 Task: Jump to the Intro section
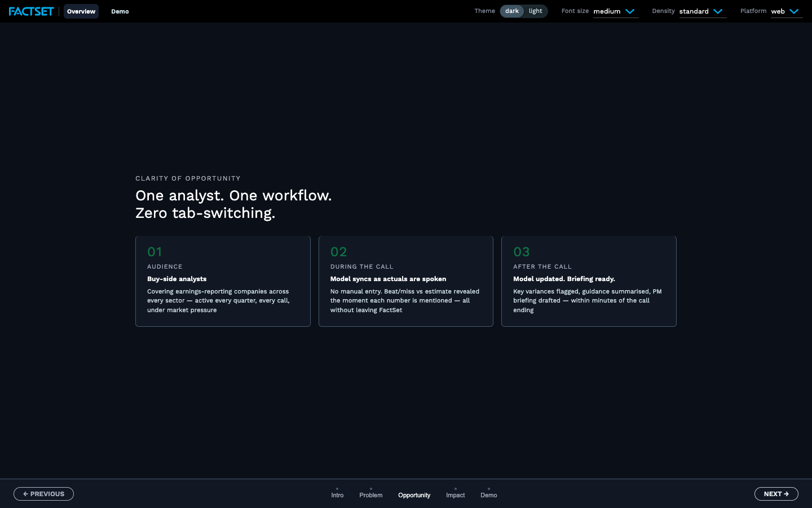pos(337,493)
